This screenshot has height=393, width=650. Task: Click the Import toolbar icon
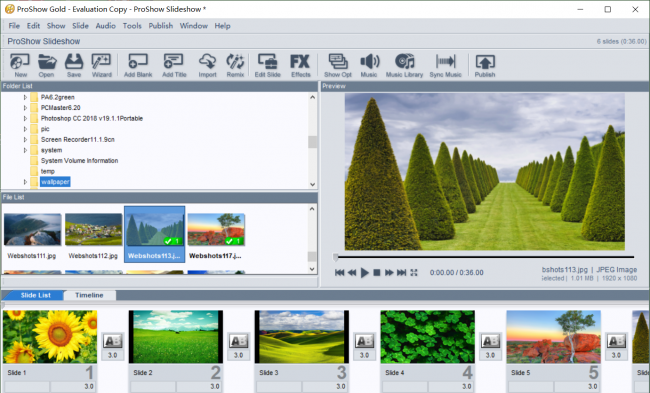point(207,66)
